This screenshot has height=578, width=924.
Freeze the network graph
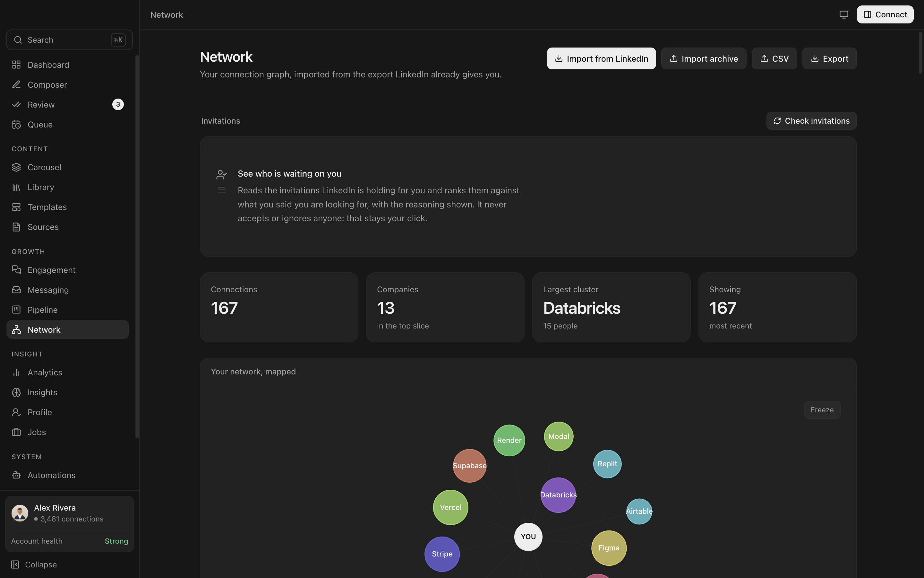822,410
